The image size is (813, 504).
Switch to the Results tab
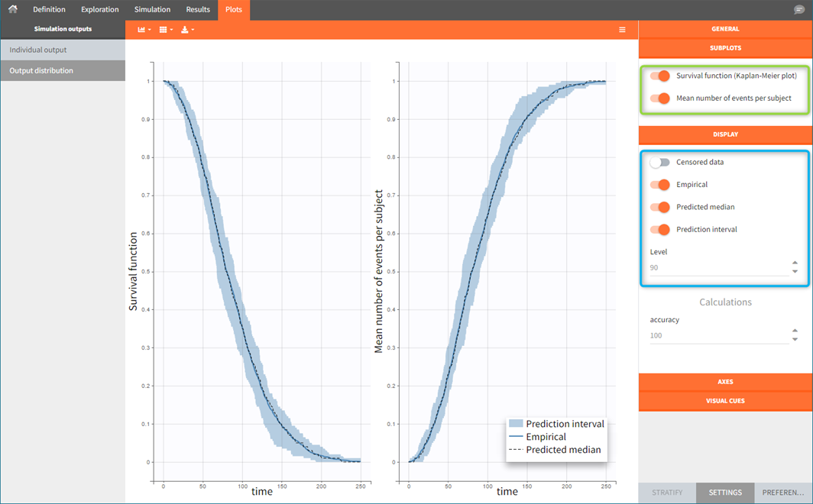click(x=198, y=10)
